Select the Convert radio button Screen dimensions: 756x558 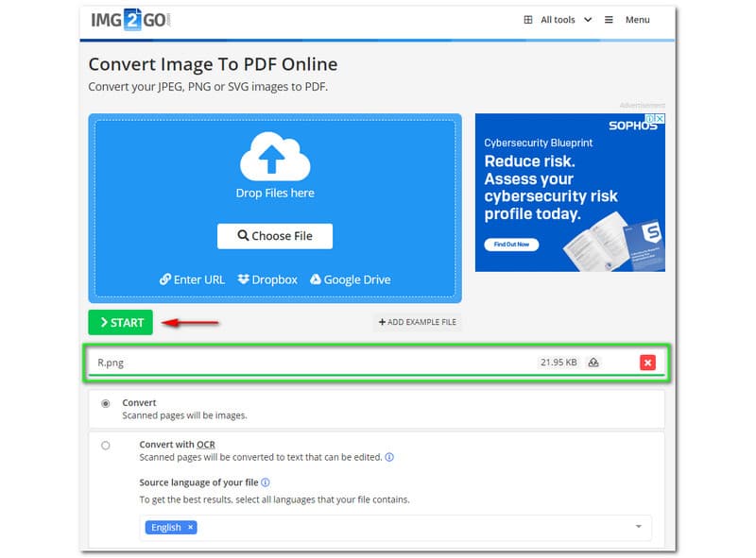point(106,403)
